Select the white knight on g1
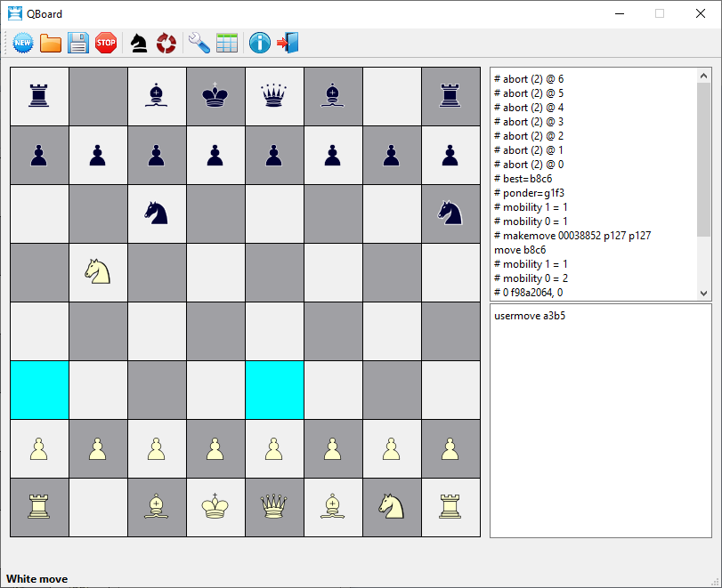The width and height of the screenshot is (722, 588). [392, 506]
